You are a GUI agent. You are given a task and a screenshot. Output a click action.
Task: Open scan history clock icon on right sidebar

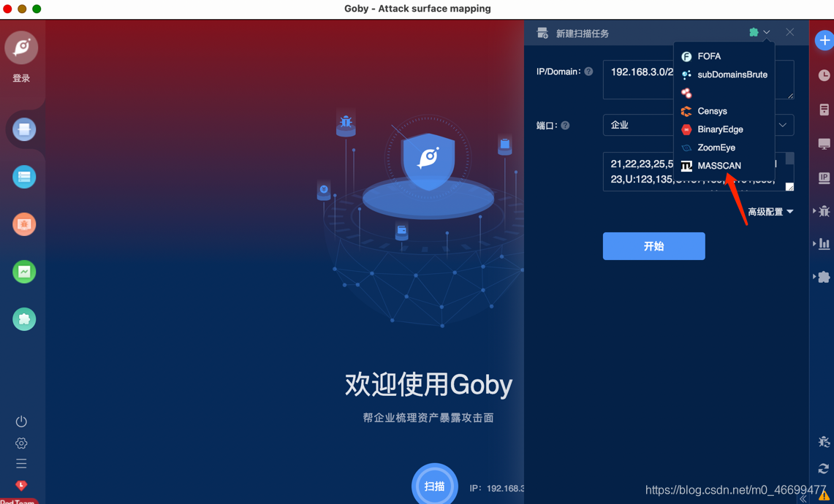pyautogui.click(x=824, y=75)
